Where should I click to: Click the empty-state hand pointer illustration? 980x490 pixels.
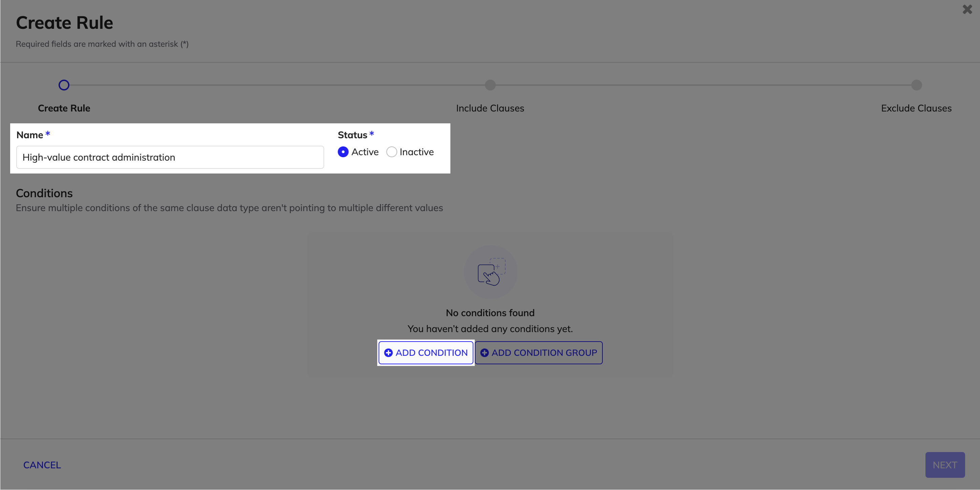pos(491,272)
